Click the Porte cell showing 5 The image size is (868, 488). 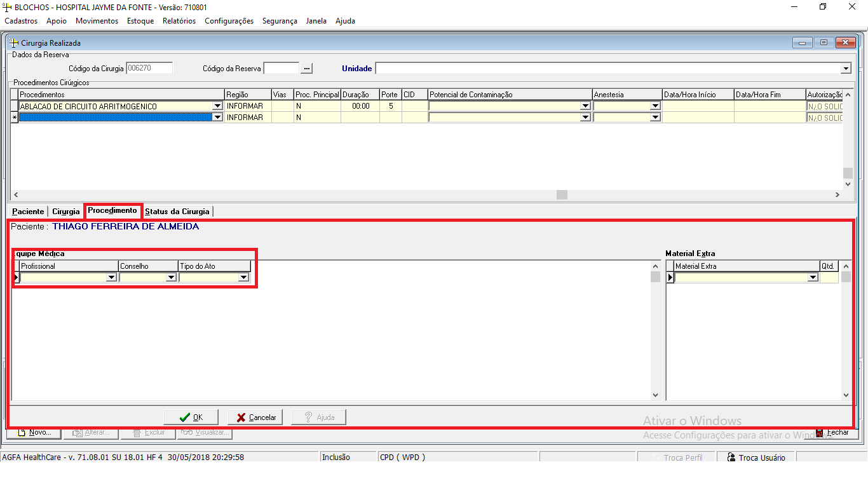pyautogui.click(x=391, y=107)
